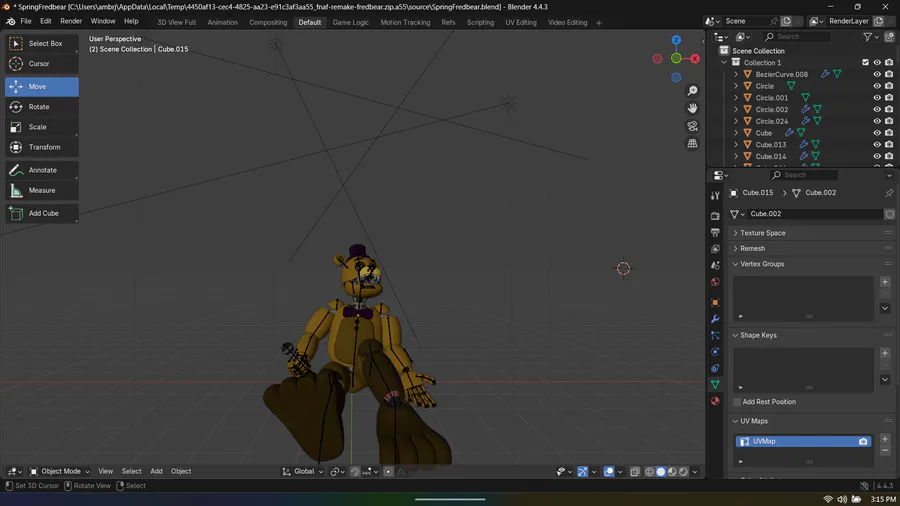Image resolution: width=900 pixels, height=506 pixels.
Task: Switch to Animation workspace tab
Action: (222, 22)
